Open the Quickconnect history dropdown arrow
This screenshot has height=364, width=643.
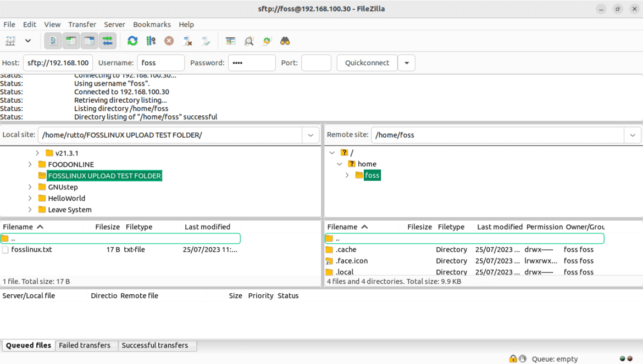[x=407, y=63]
